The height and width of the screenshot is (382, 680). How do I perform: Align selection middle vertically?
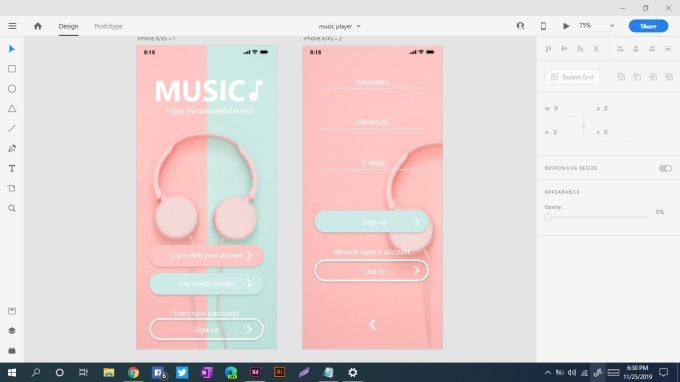click(564, 49)
